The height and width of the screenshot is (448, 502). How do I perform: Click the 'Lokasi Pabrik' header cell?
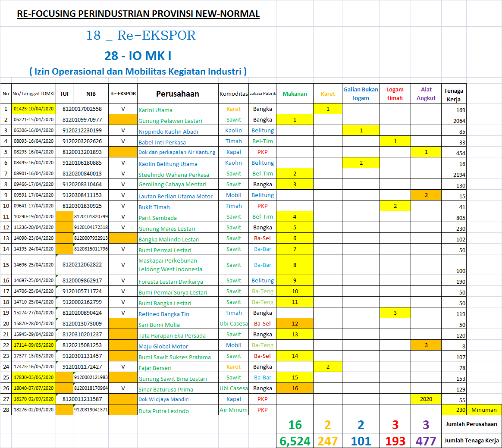[263, 94]
